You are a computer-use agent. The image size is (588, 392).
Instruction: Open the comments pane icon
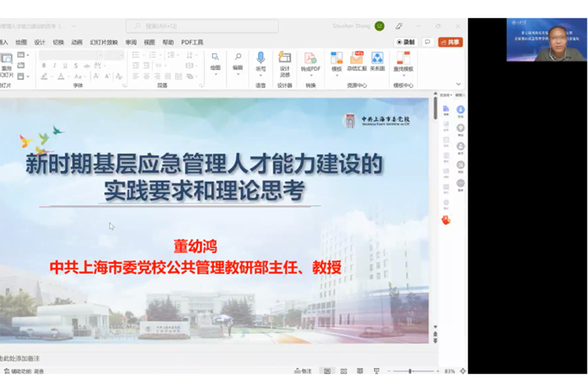pos(427,42)
